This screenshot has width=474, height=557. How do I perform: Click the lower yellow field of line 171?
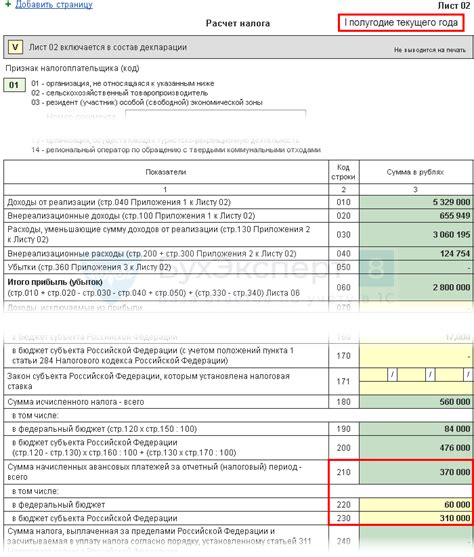(x=416, y=388)
